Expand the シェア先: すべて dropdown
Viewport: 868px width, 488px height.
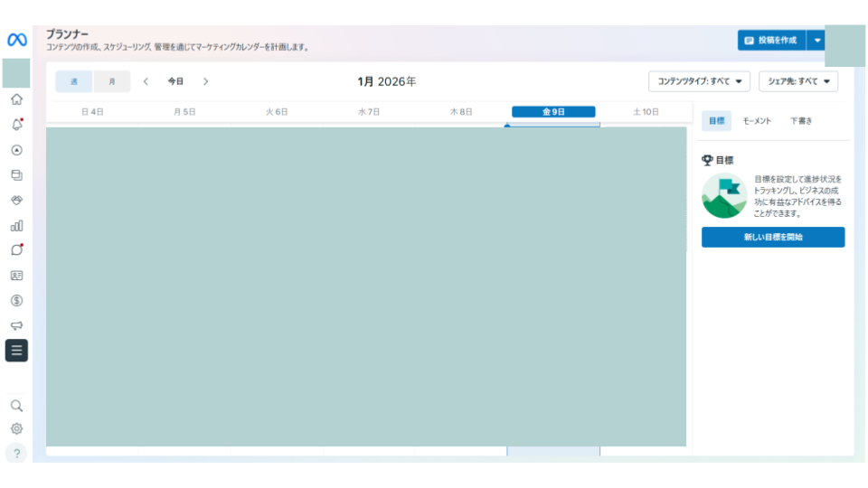(797, 81)
